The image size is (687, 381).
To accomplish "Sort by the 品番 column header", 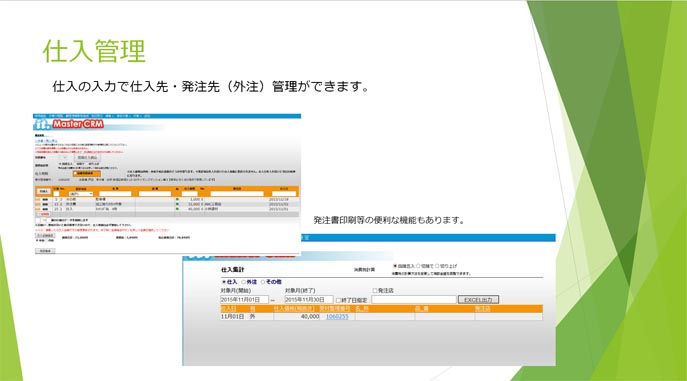I will coord(421,309).
